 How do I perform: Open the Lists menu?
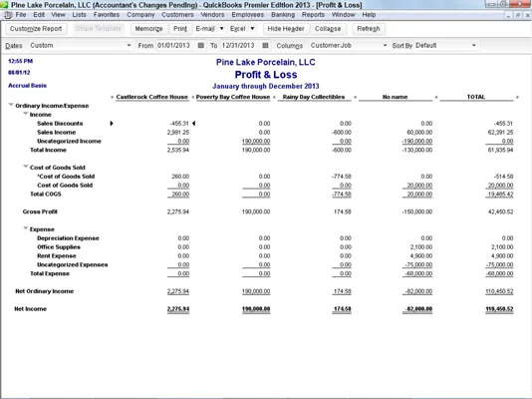point(79,15)
